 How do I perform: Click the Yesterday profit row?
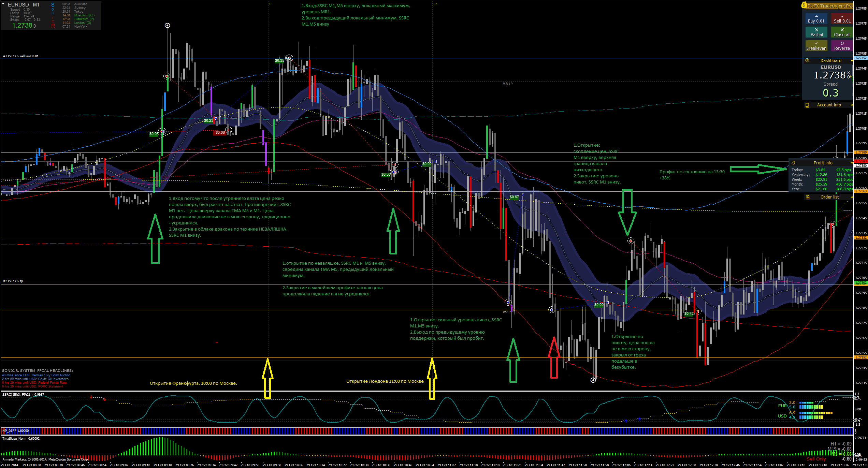coord(822,175)
